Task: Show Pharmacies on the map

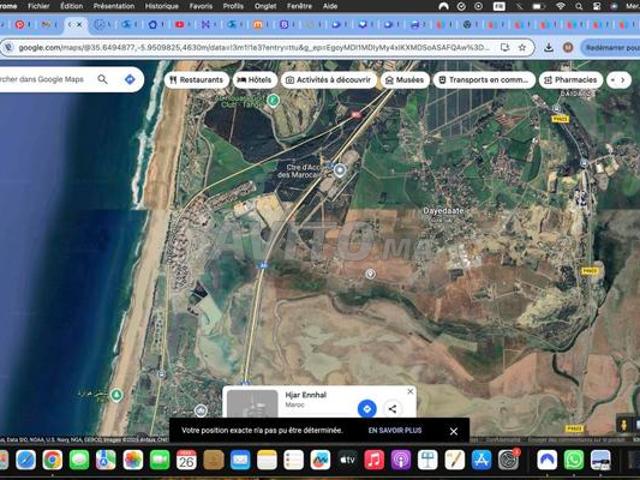Action: [x=571, y=80]
